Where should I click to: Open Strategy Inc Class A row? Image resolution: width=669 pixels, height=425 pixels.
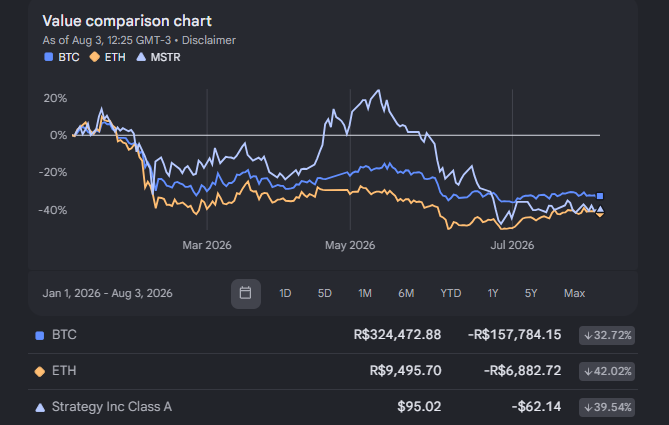pyautogui.click(x=333, y=407)
